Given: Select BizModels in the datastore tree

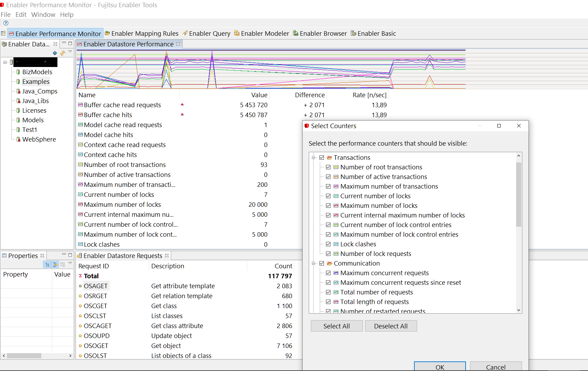Looking at the screenshot, I should point(37,72).
